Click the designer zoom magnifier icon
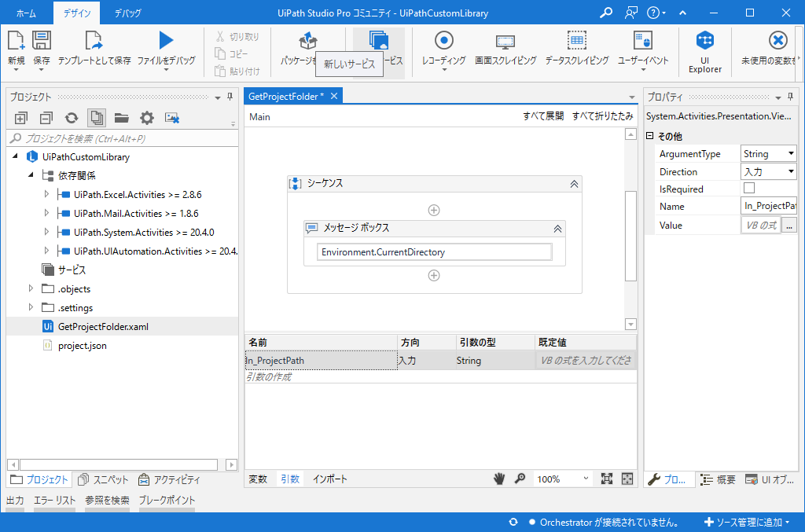Image resolution: width=805 pixels, height=532 pixels. coord(520,479)
